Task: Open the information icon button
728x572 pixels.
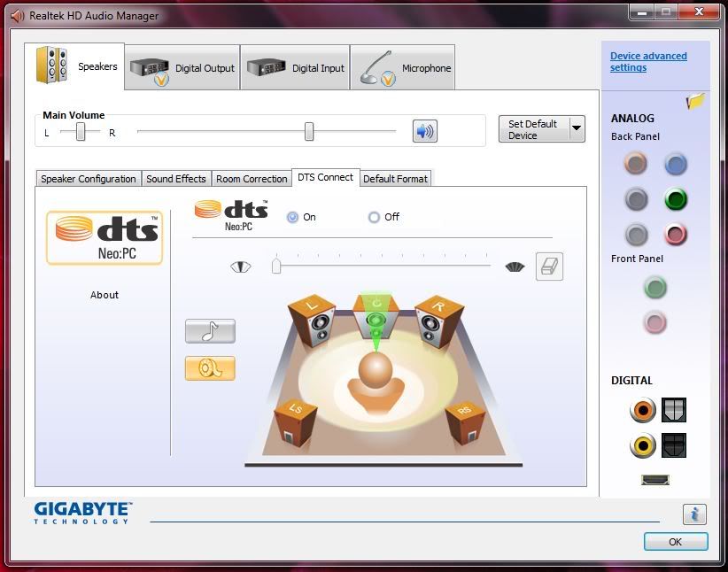Action: (x=694, y=514)
